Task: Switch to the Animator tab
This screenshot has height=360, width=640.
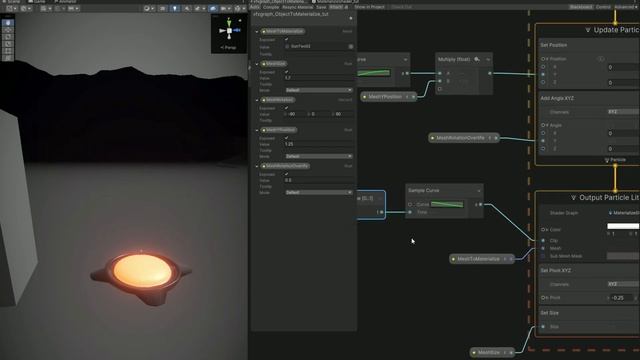Action: pyautogui.click(x=65, y=2)
